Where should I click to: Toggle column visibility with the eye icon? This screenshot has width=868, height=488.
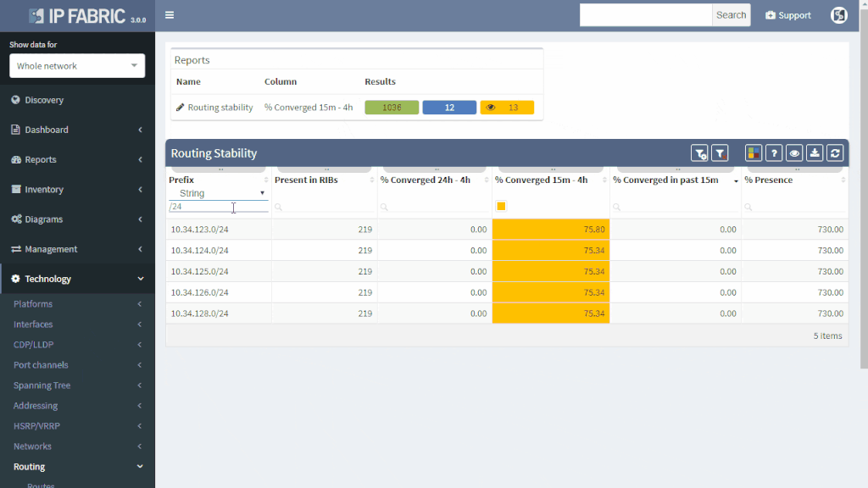point(794,153)
